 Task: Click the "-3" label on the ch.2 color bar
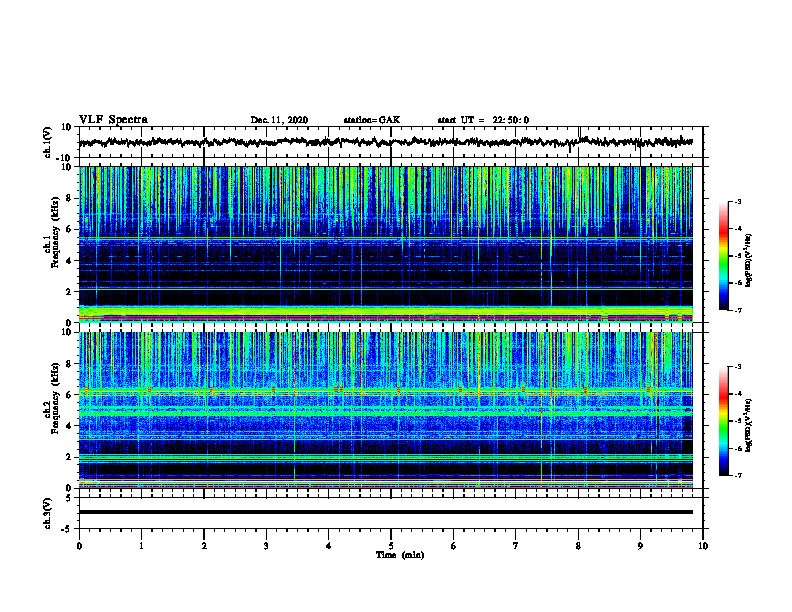(x=737, y=367)
